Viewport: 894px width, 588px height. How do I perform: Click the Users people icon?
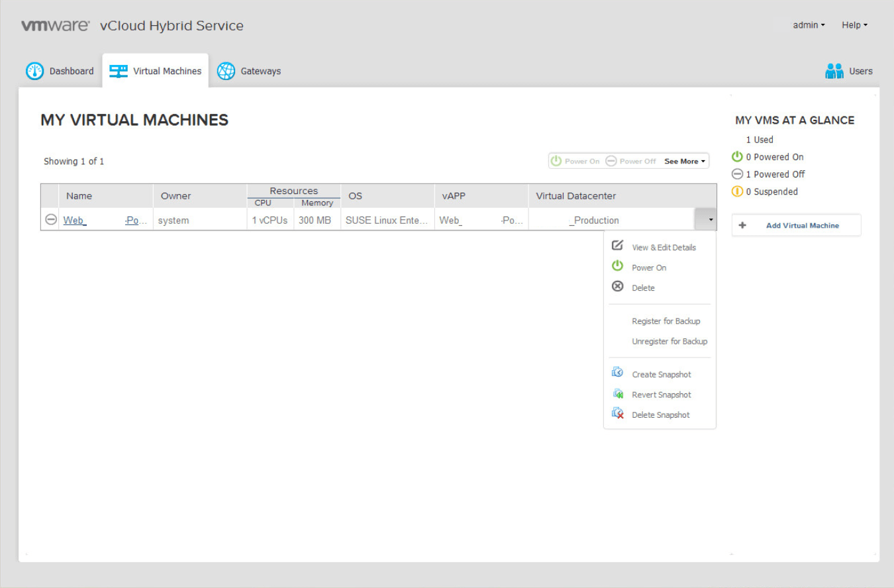(x=834, y=71)
